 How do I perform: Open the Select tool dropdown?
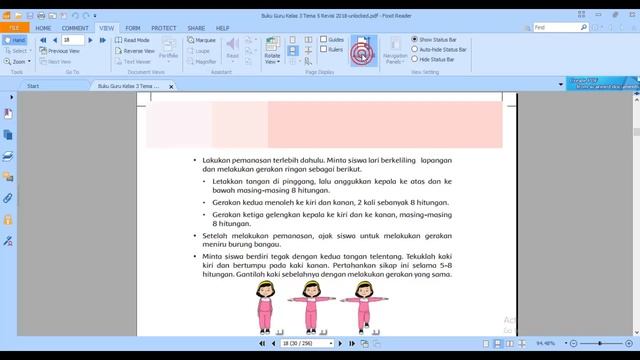point(30,51)
